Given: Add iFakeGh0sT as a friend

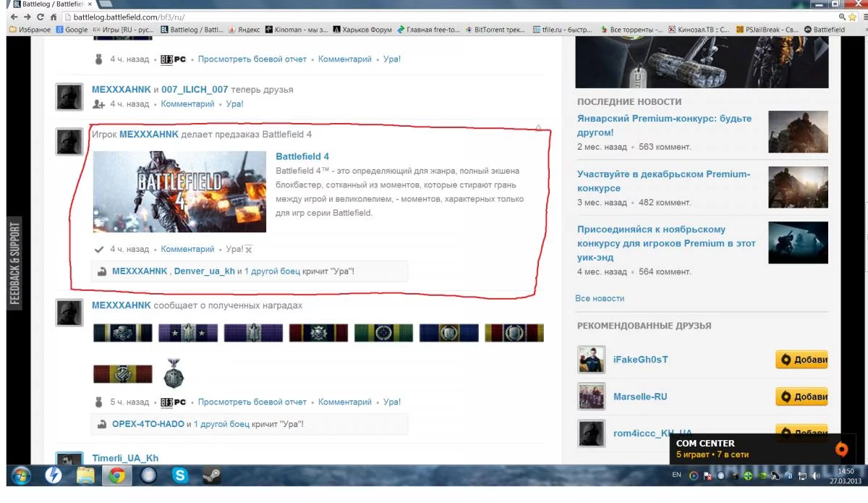Looking at the screenshot, I should pos(801,360).
